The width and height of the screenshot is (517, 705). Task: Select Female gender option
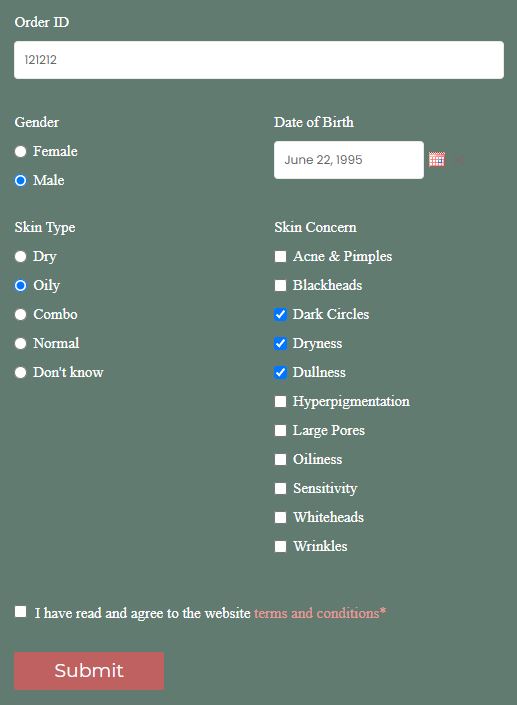20,152
